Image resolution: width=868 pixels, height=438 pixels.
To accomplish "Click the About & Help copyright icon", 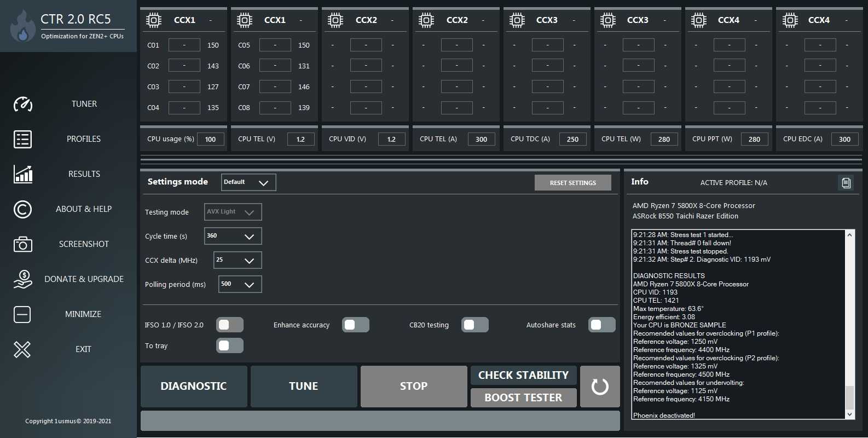I will pyautogui.click(x=22, y=209).
